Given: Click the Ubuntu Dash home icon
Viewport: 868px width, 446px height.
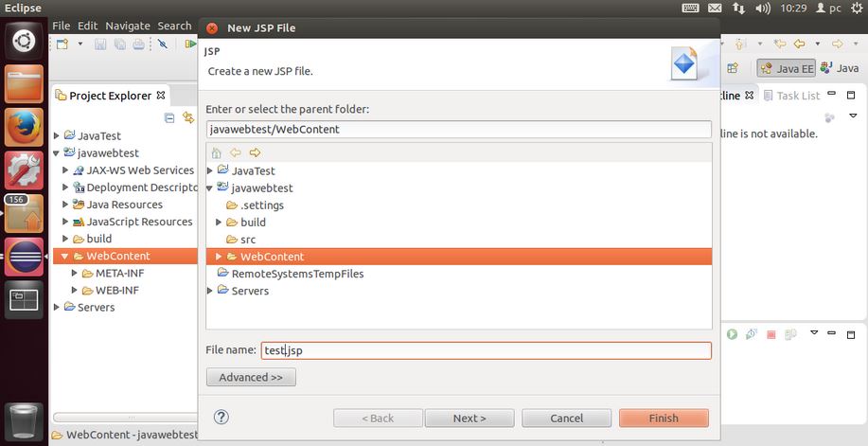Looking at the screenshot, I should 24,41.
